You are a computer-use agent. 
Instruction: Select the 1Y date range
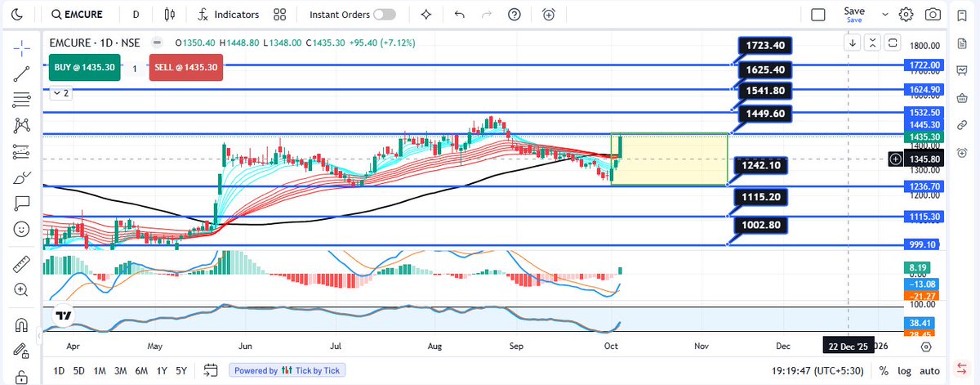click(161, 370)
